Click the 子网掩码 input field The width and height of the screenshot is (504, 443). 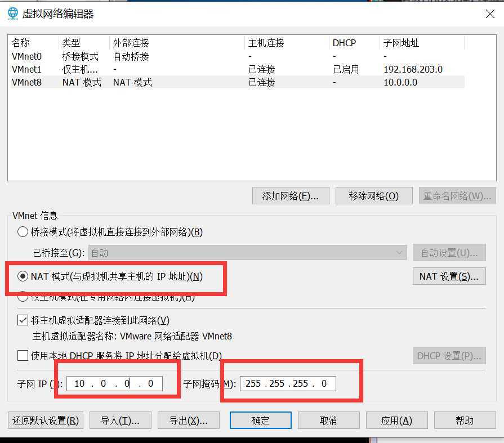click(288, 383)
